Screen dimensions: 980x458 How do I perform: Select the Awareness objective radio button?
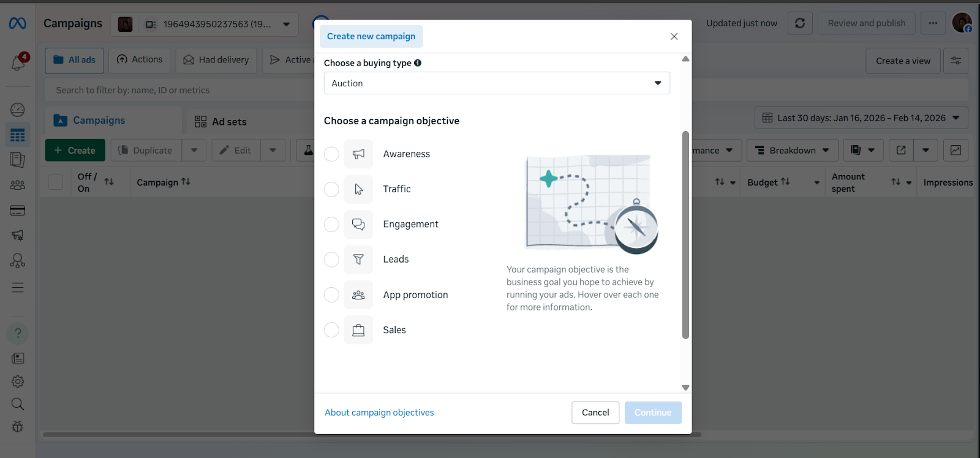point(331,154)
